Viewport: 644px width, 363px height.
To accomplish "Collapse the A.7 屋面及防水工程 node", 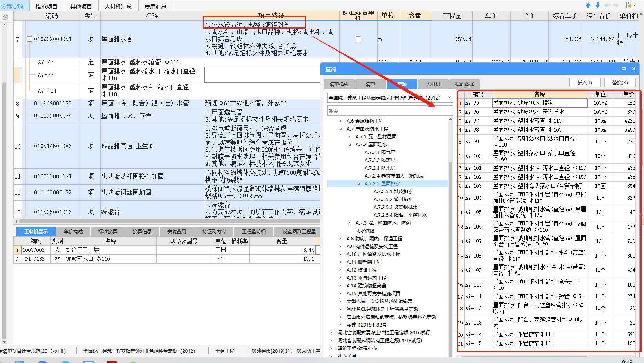I will coord(340,129).
